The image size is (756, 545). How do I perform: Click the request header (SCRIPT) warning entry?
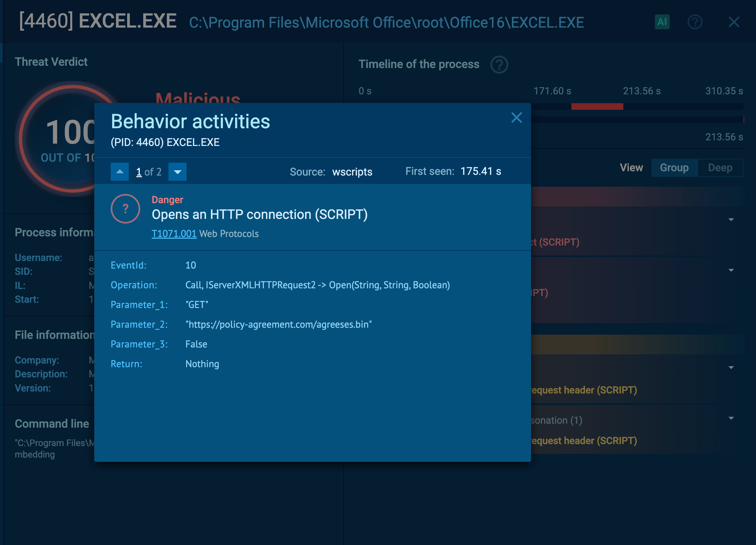pos(583,390)
